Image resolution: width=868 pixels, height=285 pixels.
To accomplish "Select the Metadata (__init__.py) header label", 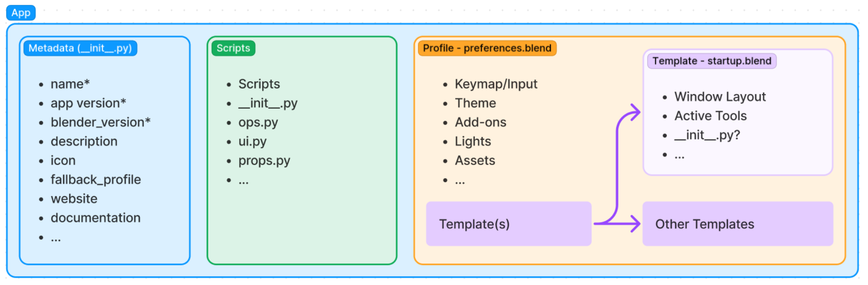I will point(80,48).
